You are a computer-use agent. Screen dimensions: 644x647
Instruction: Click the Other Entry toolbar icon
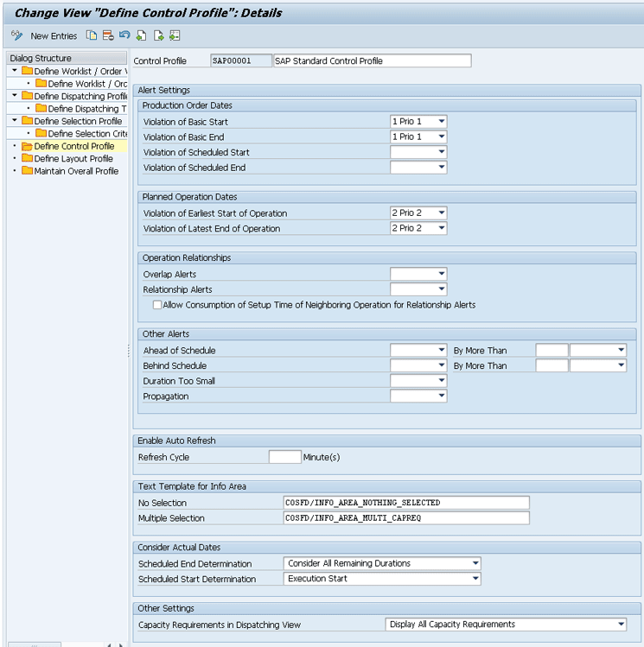[x=175, y=35]
